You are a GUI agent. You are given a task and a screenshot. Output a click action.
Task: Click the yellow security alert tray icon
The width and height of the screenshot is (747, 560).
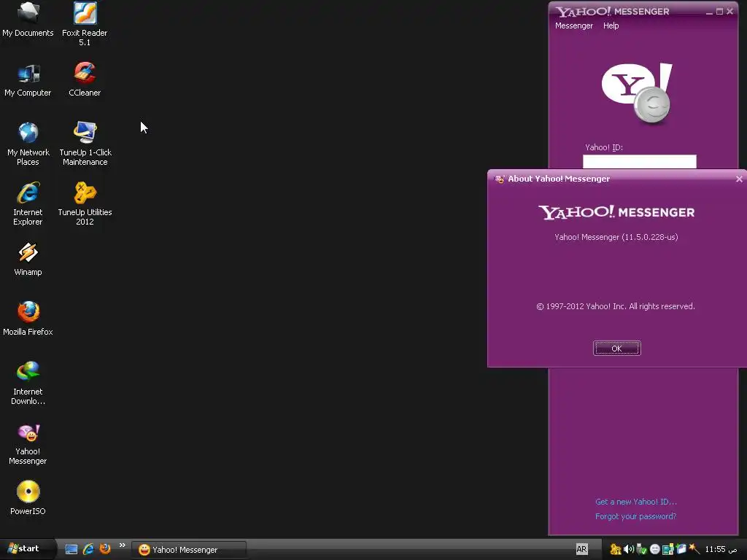[616, 549]
